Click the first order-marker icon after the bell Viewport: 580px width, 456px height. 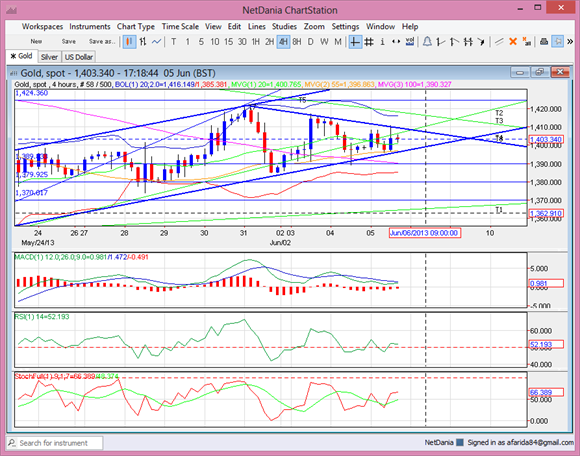[x=441, y=42]
